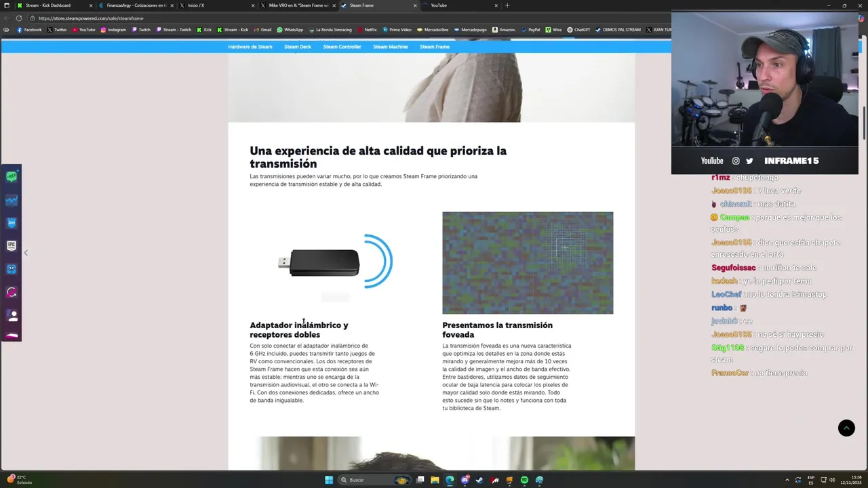Open a new browser tab
The image size is (868, 488).
click(507, 5)
